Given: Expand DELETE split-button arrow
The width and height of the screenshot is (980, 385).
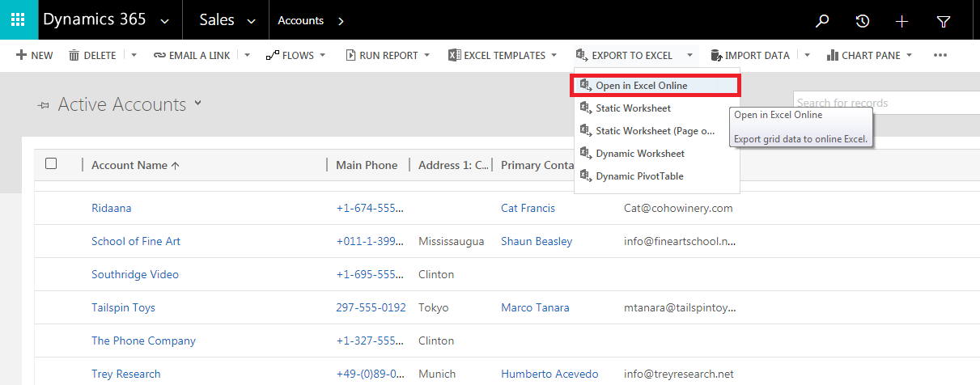Looking at the screenshot, I should [x=134, y=56].
